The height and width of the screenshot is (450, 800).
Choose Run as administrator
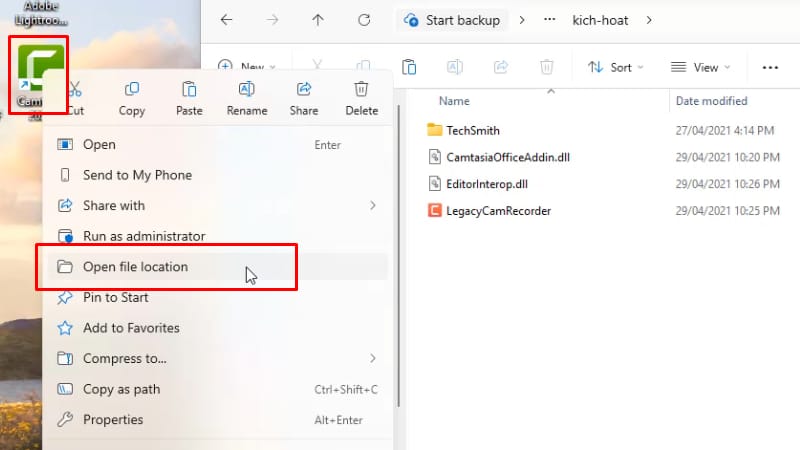point(218,236)
